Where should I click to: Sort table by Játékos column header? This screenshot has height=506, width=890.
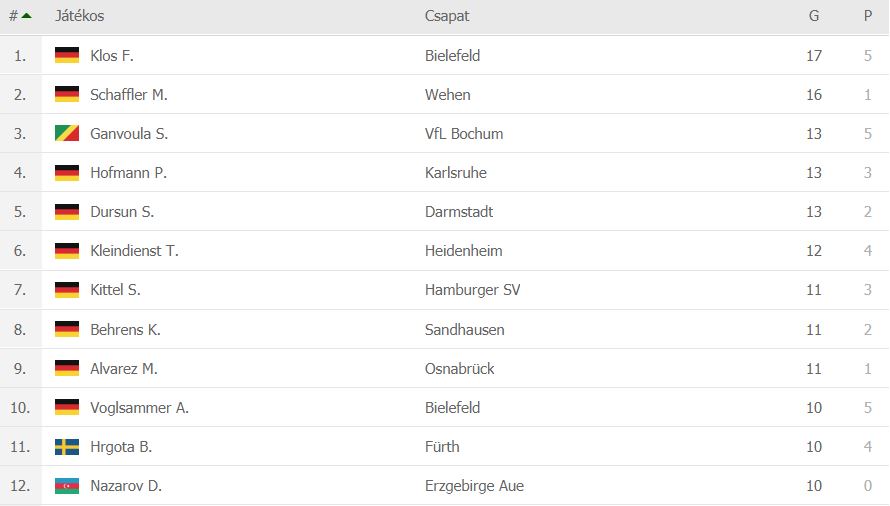click(x=79, y=16)
